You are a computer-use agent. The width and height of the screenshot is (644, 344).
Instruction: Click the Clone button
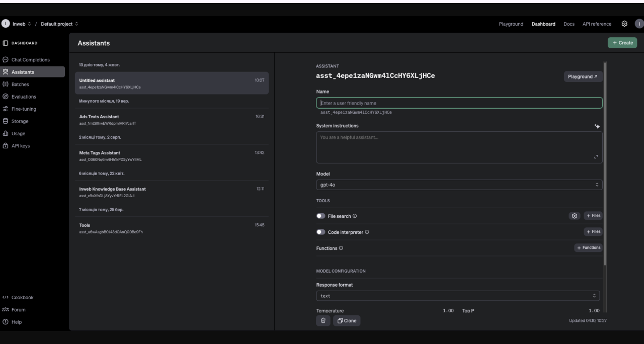347,321
